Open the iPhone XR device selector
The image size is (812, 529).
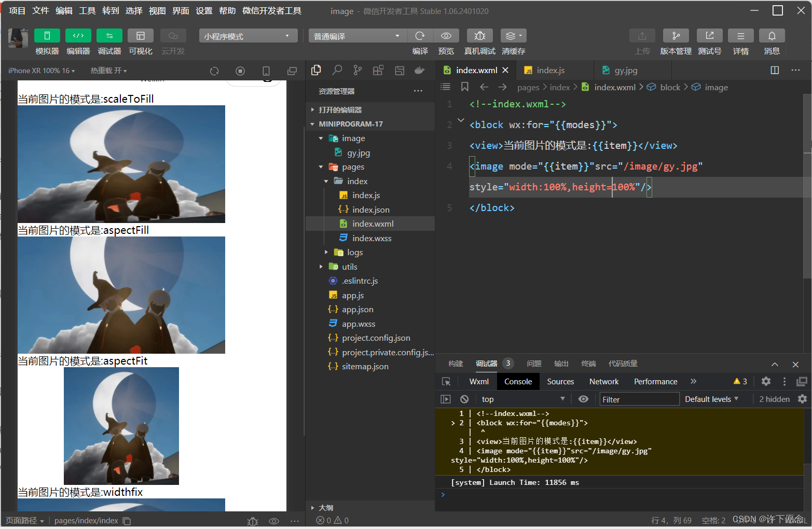(x=42, y=71)
